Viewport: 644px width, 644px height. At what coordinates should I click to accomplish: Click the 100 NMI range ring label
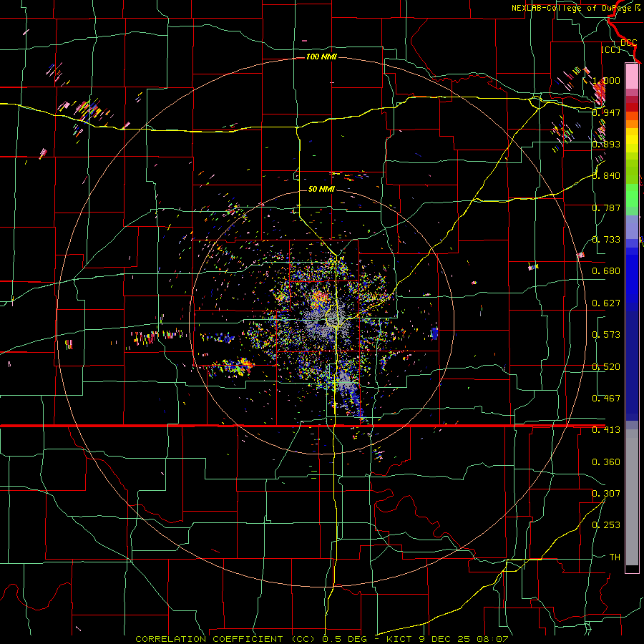pos(321,57)
